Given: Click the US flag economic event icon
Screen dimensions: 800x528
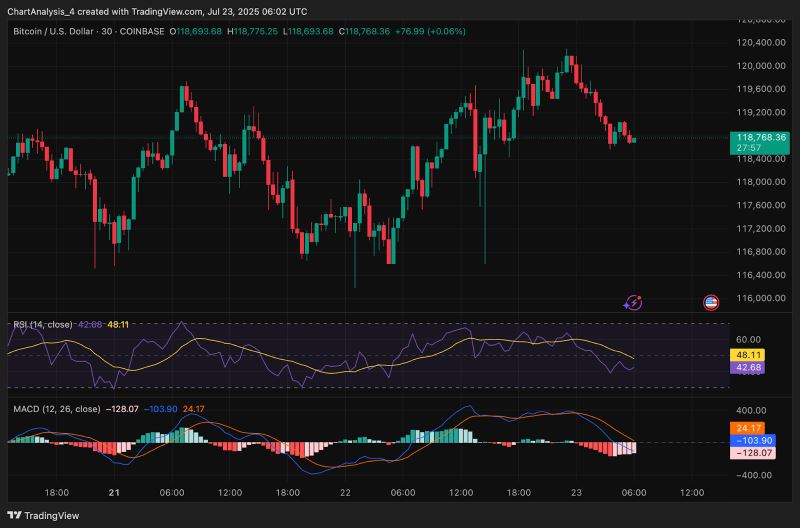Looking at the screenshot, I should coord(711,302).
